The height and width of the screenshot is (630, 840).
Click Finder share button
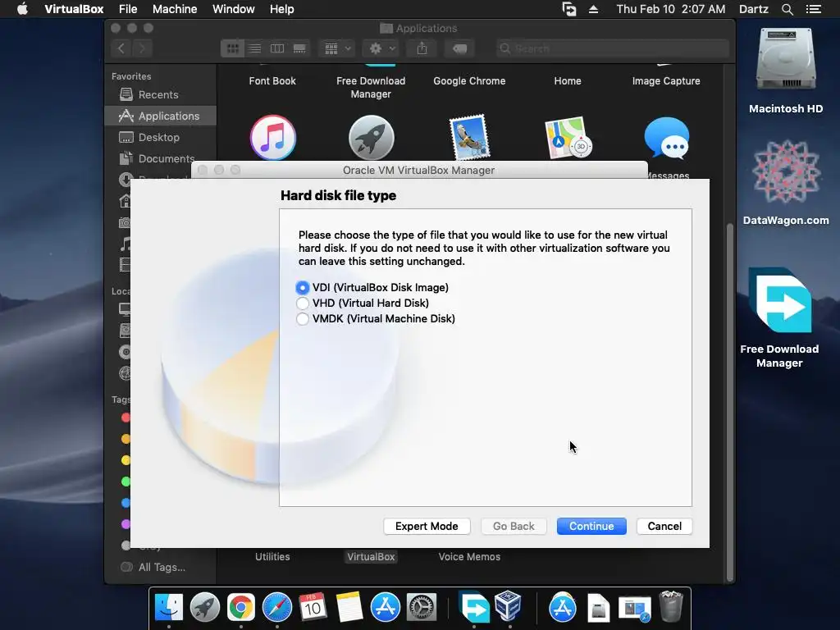click(x=422, y=48)
